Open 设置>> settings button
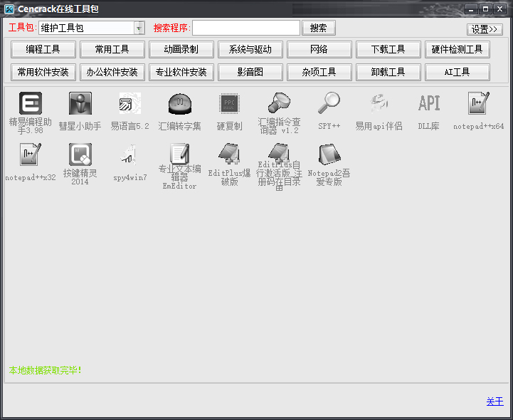The height and width of the screenshot is (420, 513). 485,29
